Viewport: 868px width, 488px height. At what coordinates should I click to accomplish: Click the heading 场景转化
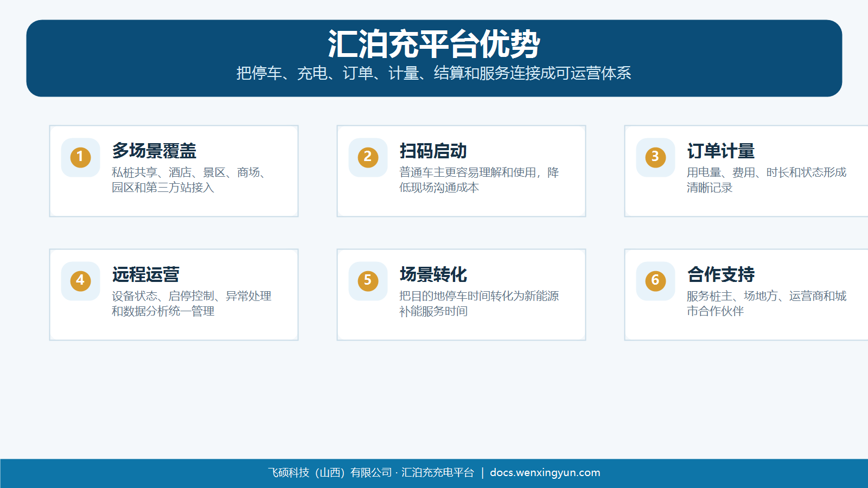(x=433, y=274)
